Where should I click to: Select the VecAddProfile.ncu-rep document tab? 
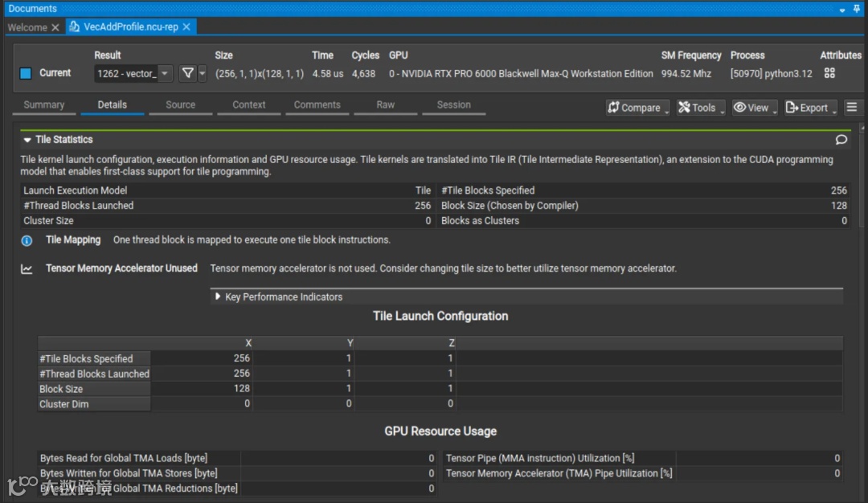(131, 27)
